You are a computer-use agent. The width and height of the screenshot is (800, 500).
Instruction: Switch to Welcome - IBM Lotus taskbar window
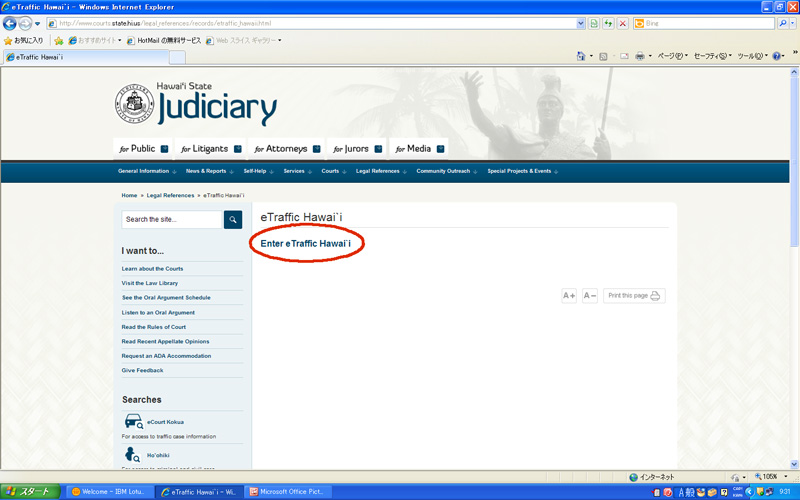(x=108, y=492)
